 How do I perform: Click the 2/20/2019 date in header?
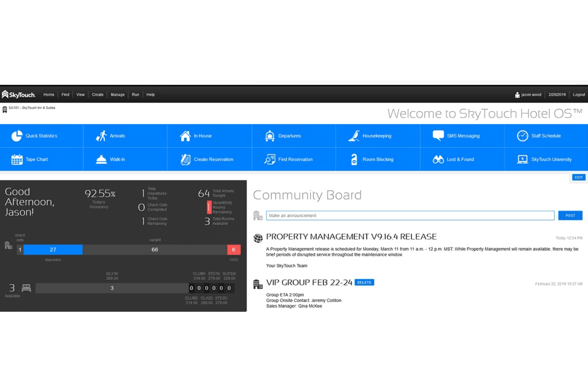click(557, 95)
